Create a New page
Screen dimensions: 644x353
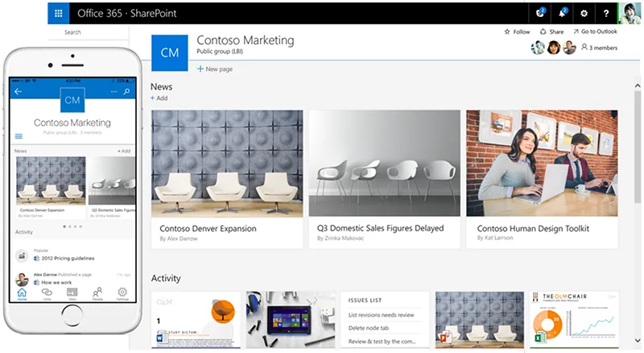click(x=215, y=69)
